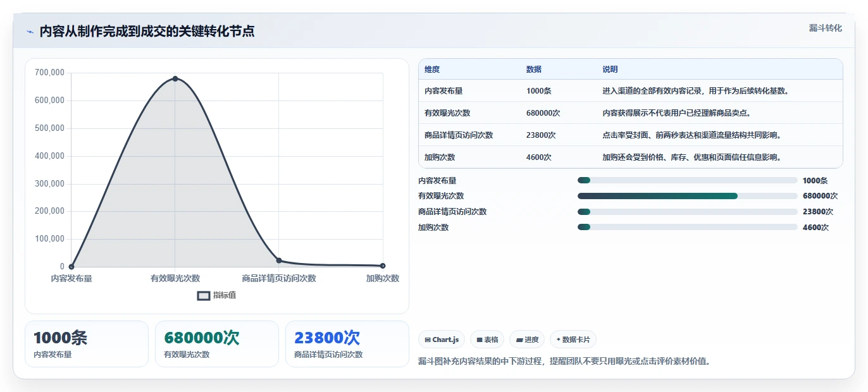Image resolution: width=868 pixels, height=392 pixels.
Task: Click the 说明 column header
Action: [x=610, y=70]
